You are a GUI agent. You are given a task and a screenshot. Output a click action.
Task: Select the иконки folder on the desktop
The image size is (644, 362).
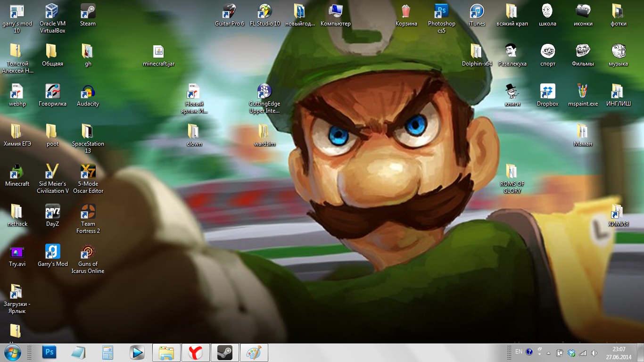(583, 15)
